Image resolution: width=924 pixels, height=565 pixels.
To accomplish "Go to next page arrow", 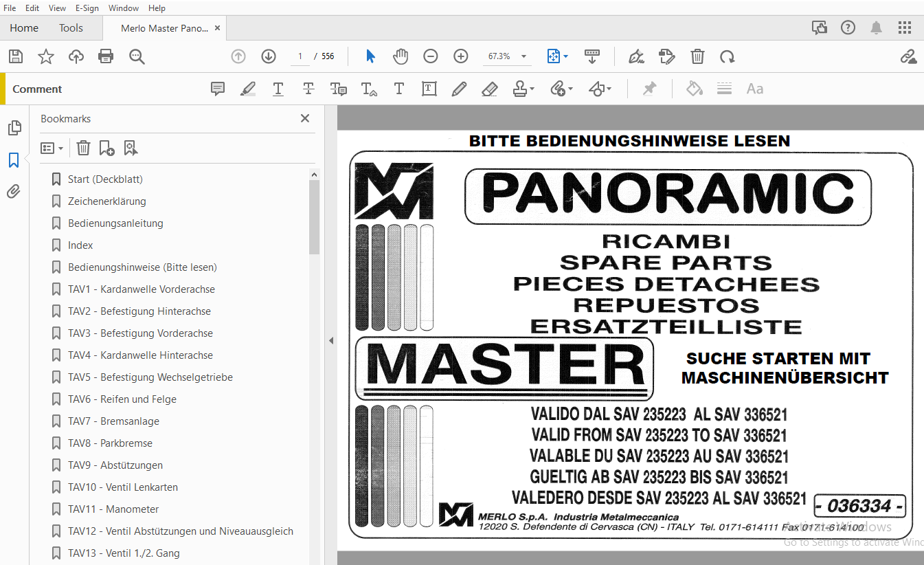I will point(268,56).
